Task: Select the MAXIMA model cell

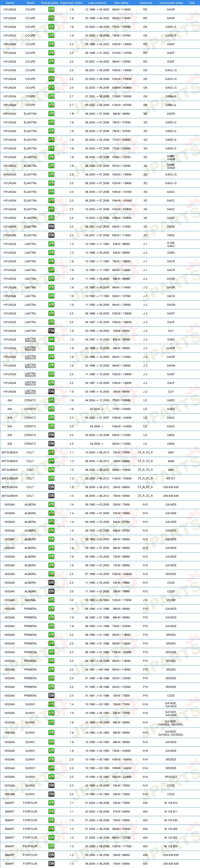Action: pyautogui.click(x=30, y=600)
